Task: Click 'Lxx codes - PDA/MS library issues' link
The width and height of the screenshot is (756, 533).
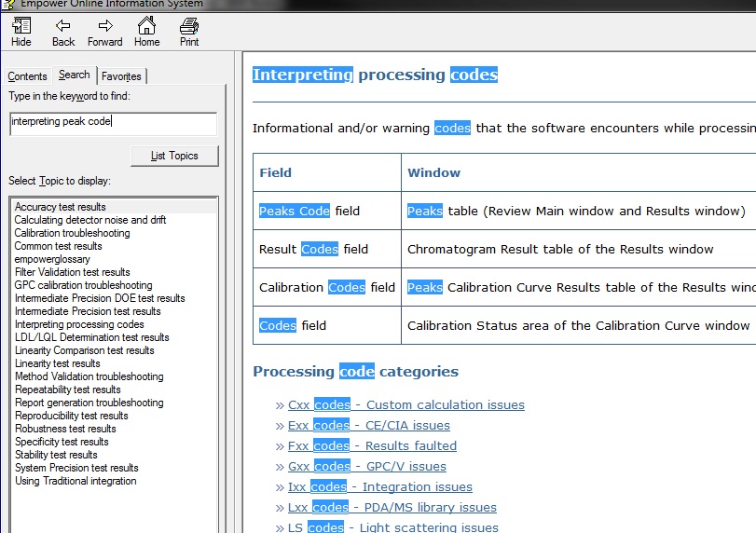Action: click(392, 507)
